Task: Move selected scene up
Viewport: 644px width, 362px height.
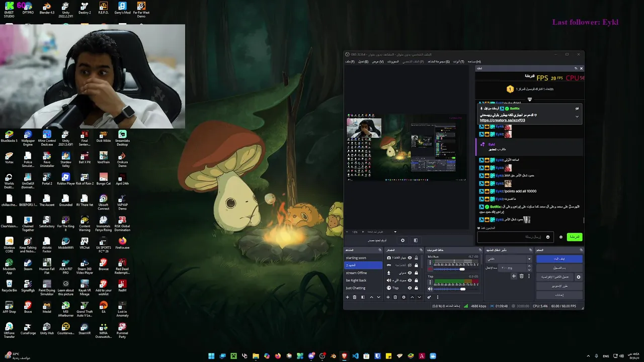Action: (x=372, y=297)
